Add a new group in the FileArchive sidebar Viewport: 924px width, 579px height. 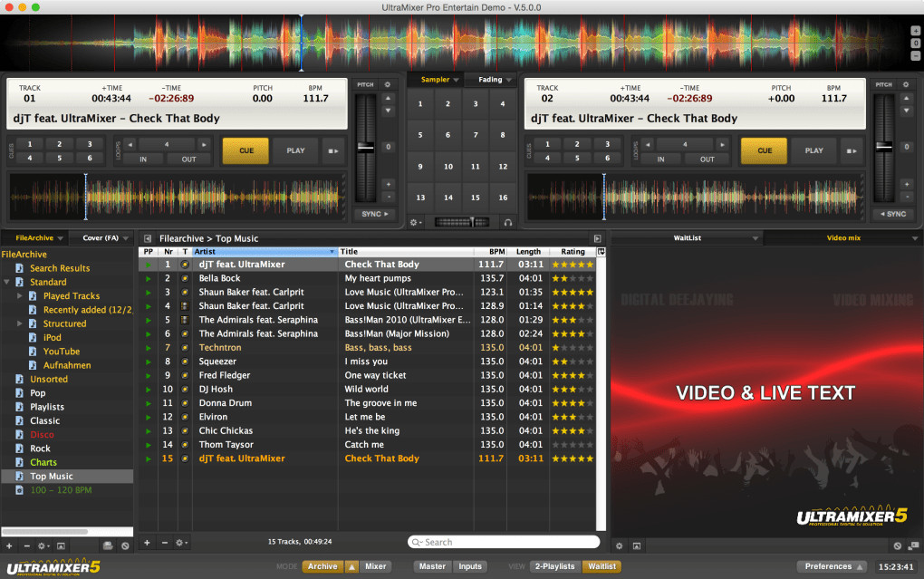tap(9, 546)
